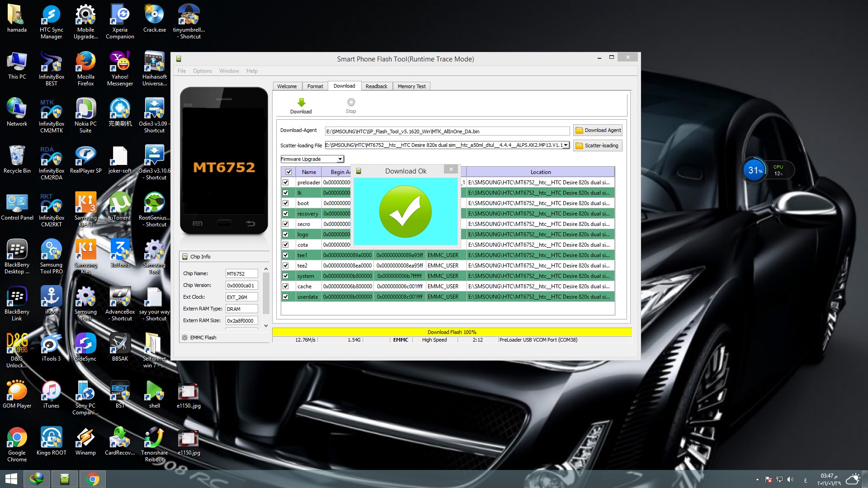The height and width of the screenshot is (488, 868).
Task: Open Tenorshare Reiboot desktop icon
Action: (154, 445)
